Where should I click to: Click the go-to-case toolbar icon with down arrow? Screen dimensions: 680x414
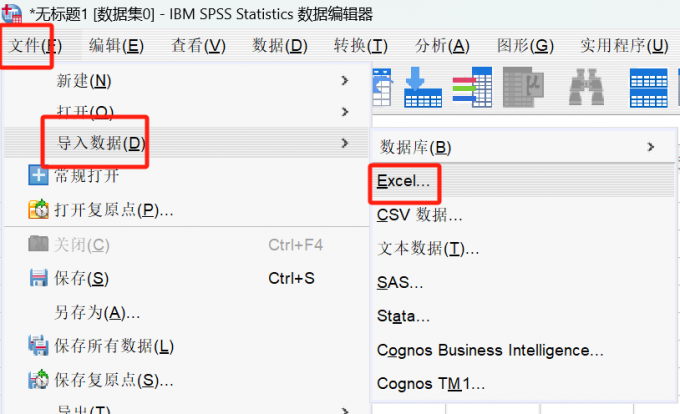(423, 87)
